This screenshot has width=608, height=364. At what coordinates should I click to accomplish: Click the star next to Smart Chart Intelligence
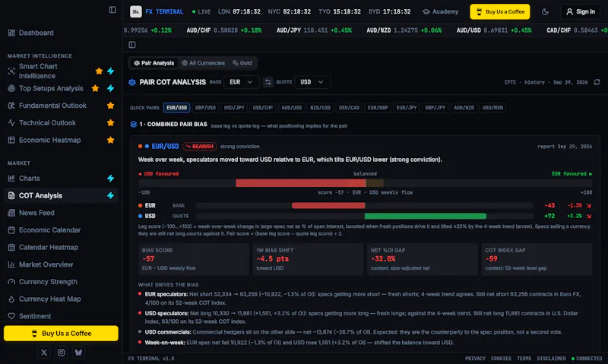[99, 71]
